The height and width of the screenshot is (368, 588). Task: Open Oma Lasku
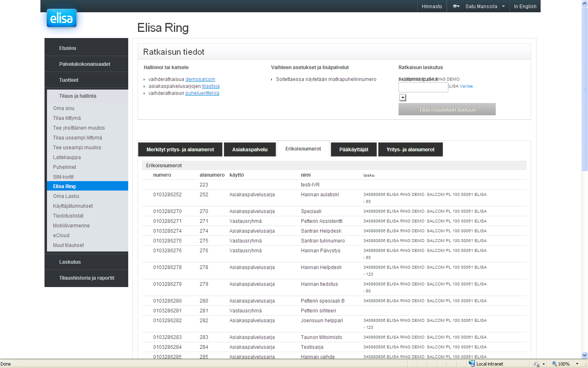(x=66, y=196)
